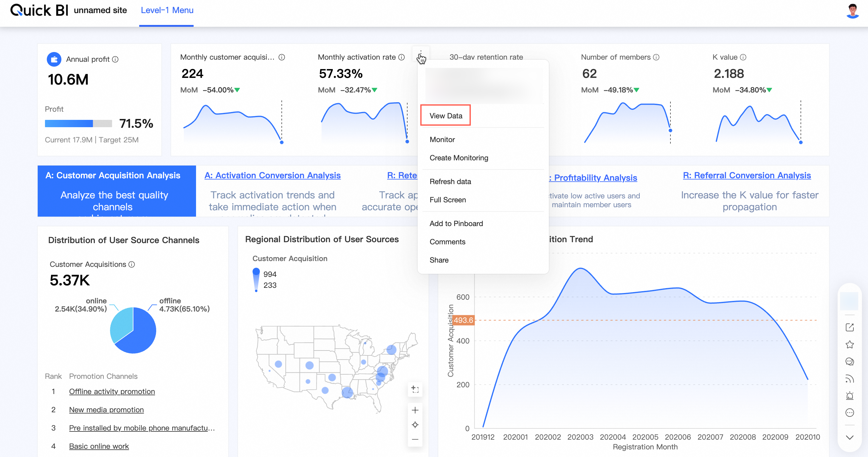Open the Offline activity promotion link
The width and height of the screenshot is (868, 457).
click(x=112, y=391)
